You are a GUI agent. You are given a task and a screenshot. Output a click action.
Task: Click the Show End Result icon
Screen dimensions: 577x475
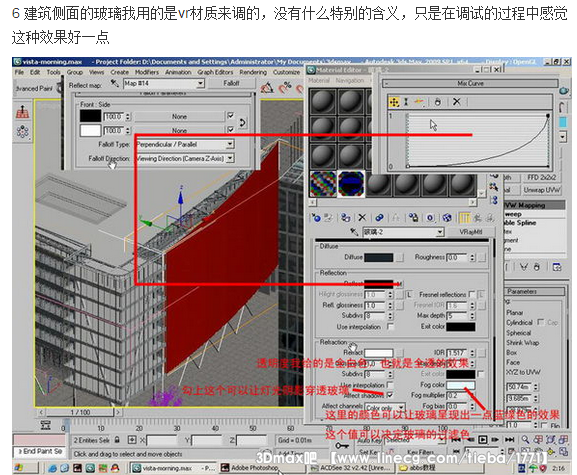[464, 218]
